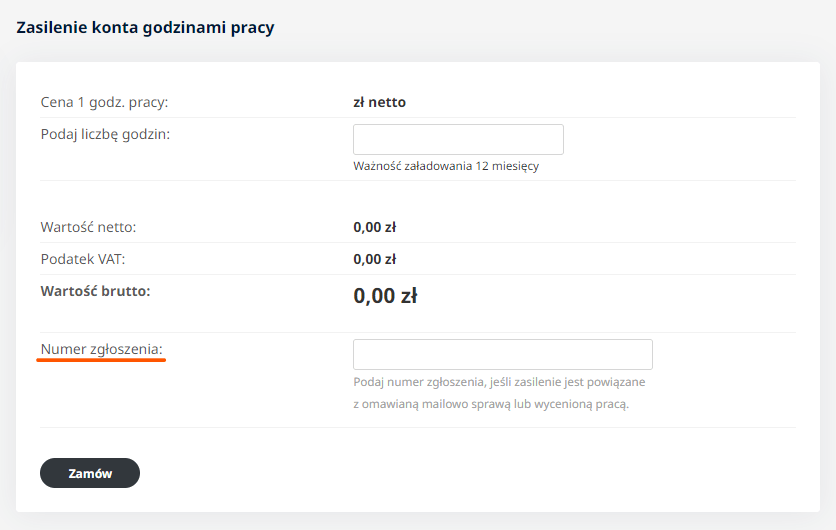
Task: Click into the Numer zgłoszenia text box
Action: coord(502,354)
